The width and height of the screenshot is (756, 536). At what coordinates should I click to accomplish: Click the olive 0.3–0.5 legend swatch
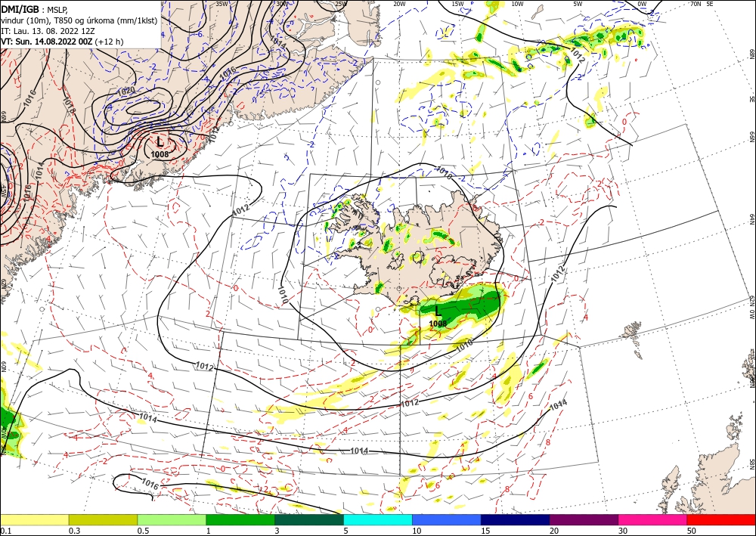(x=103, y=519)
